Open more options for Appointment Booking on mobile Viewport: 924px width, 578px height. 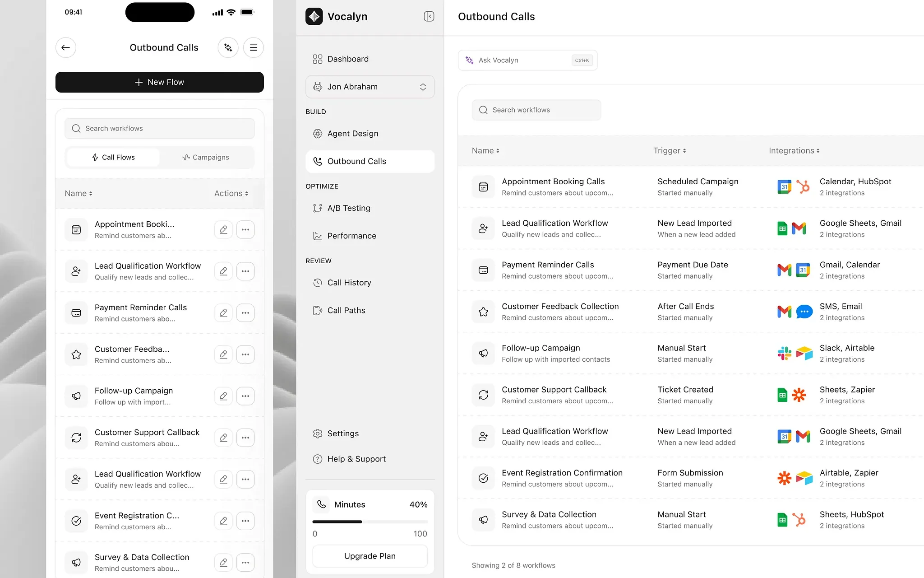pyautogui.click(x=245, y=229)
